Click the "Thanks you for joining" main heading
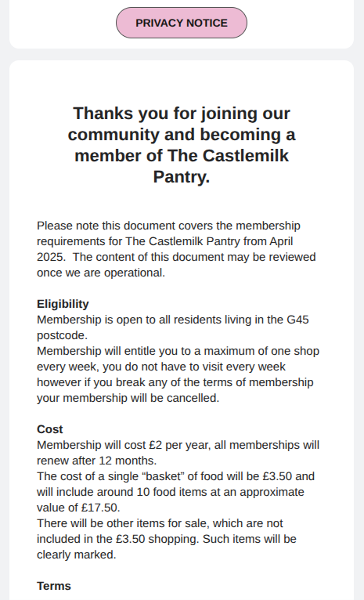The width and height of the screenshot is (364, 600). (182, 145)
